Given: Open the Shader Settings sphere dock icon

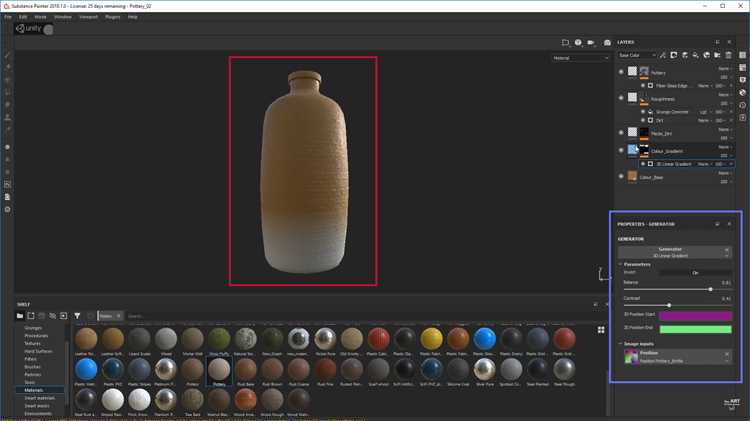Looking at the screenshot, I should coord(742,92).
